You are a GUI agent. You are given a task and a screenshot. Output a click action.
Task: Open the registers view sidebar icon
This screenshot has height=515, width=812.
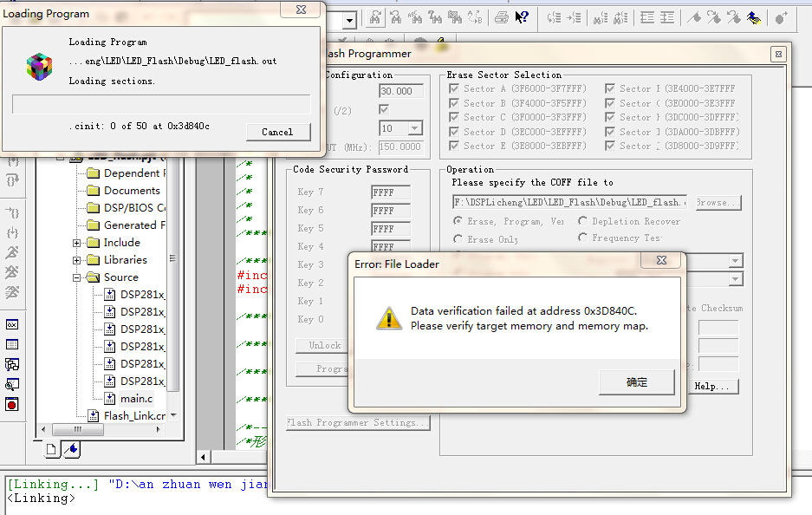pyautogui.click(x=12, y=325)
